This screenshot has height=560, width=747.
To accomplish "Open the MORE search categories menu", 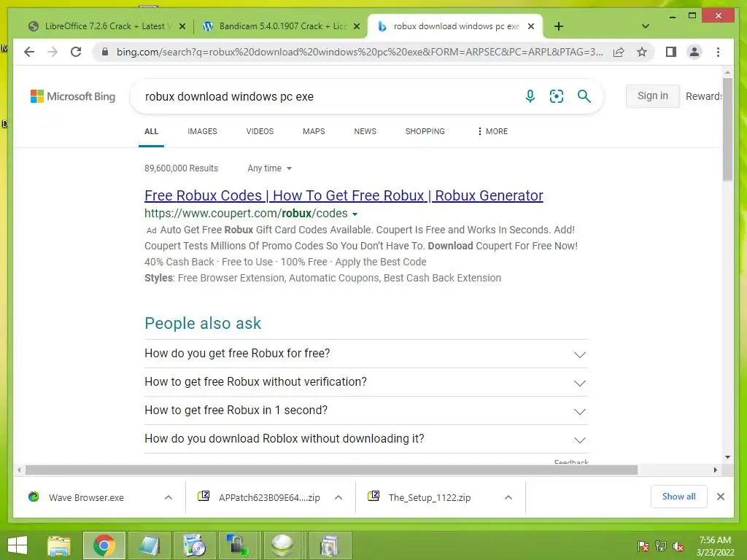I will 492,131.
